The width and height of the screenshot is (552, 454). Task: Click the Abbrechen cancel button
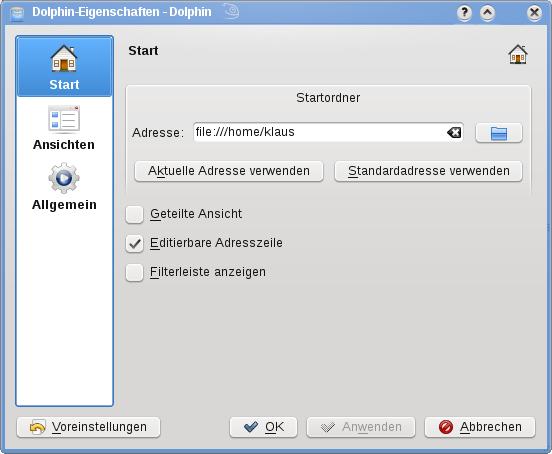[x=480, y=427]
